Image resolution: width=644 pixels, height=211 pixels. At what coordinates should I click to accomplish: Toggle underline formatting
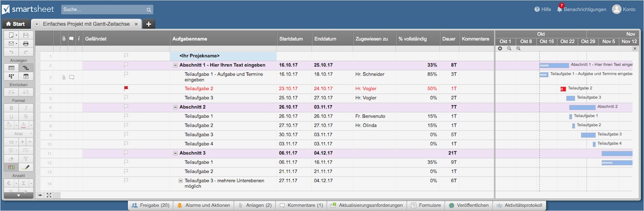(11, 116)
